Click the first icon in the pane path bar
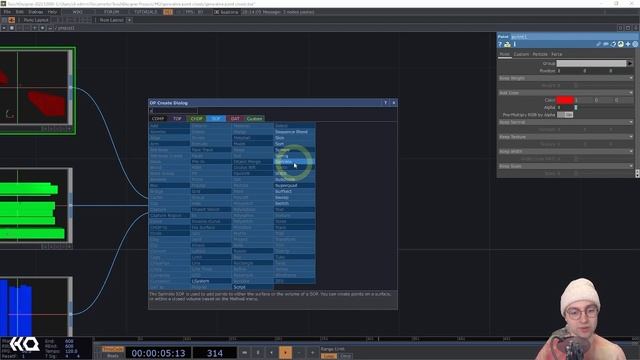This screenshot has width=640, height=360. coord(4,28)
